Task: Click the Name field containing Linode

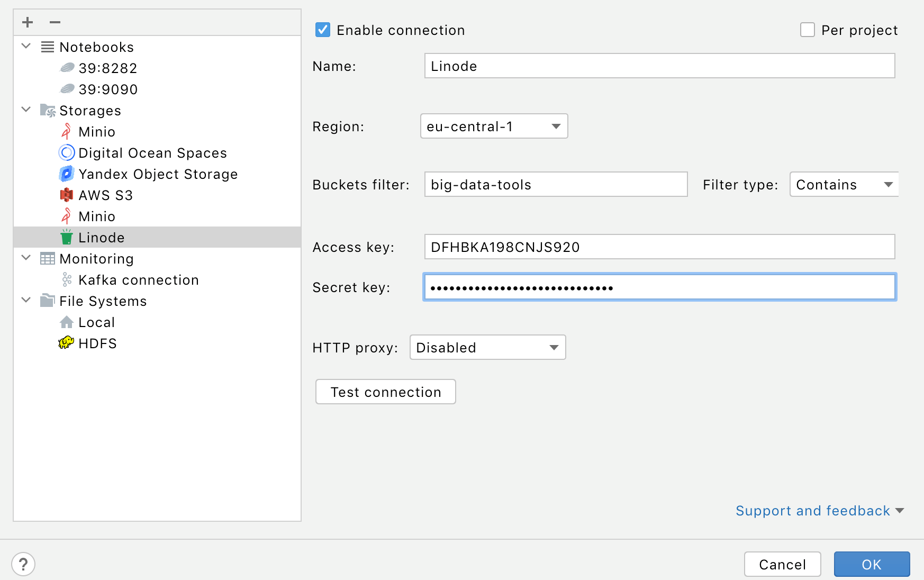Action: (660, 66)
